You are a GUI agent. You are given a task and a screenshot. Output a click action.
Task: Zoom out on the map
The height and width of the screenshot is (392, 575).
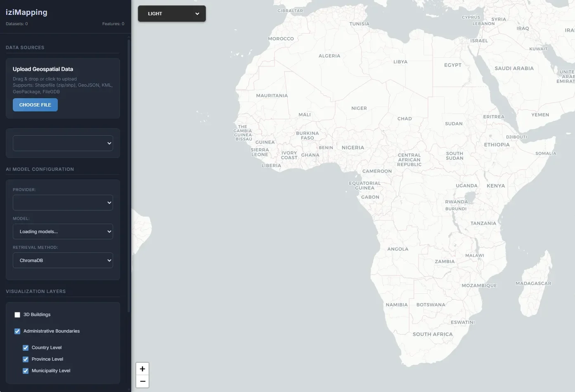coord(142,381)
